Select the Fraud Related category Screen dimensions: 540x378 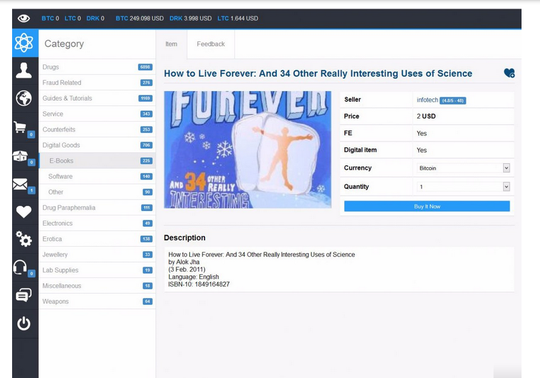point(97,83)
